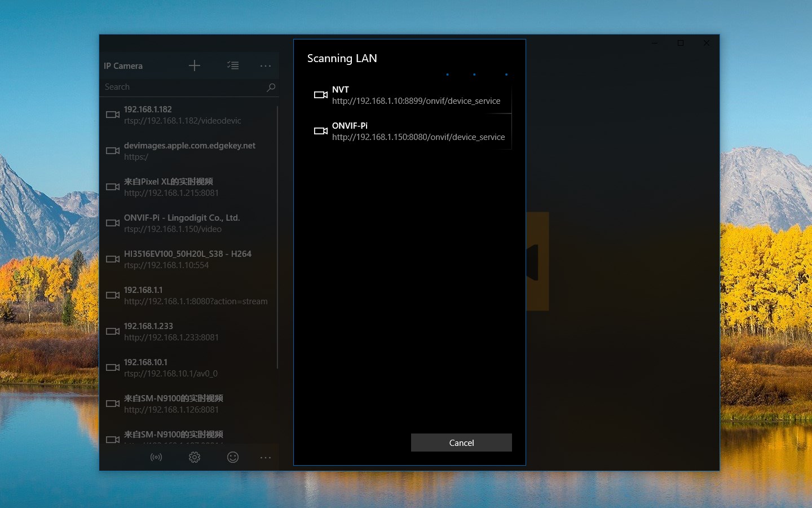This screenshot has height=508, width=812.
Task: Select the discovered NVT device at 192.168.1.10
Action: point(416,95)
